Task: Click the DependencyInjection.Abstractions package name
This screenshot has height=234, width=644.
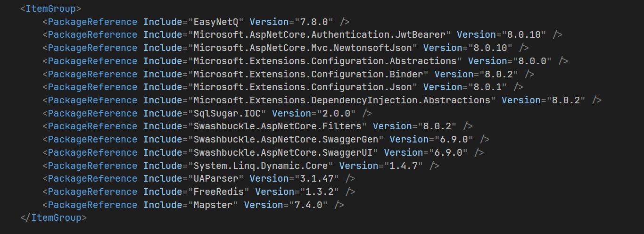Action: tap(342, 100)
